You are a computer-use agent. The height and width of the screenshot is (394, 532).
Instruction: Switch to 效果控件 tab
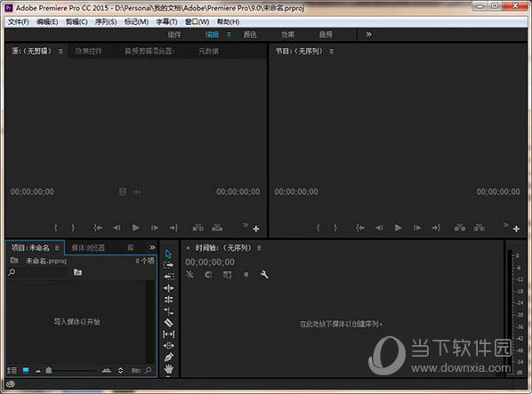[89, 52]
